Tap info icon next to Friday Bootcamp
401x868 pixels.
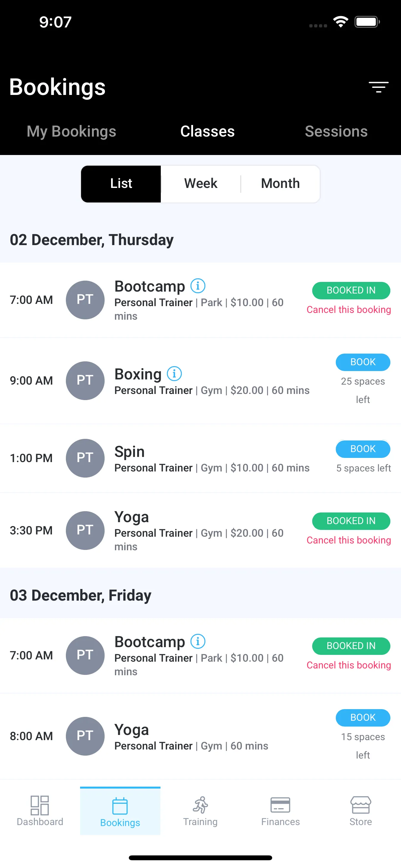click(x=198, y=641)
